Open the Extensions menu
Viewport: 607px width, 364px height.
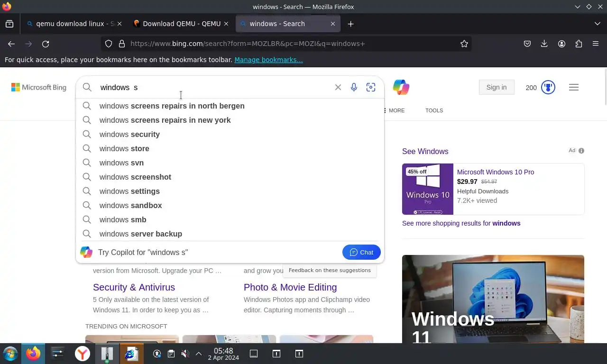point(579,44)
